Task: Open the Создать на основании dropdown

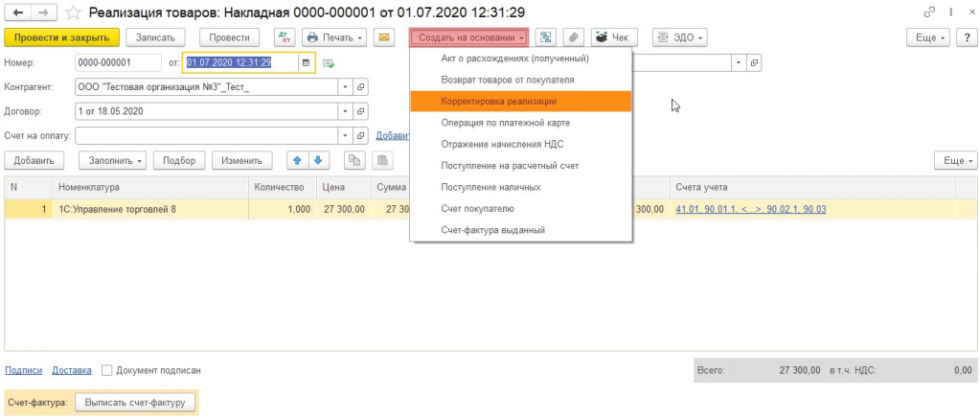Action: point(469,37)
